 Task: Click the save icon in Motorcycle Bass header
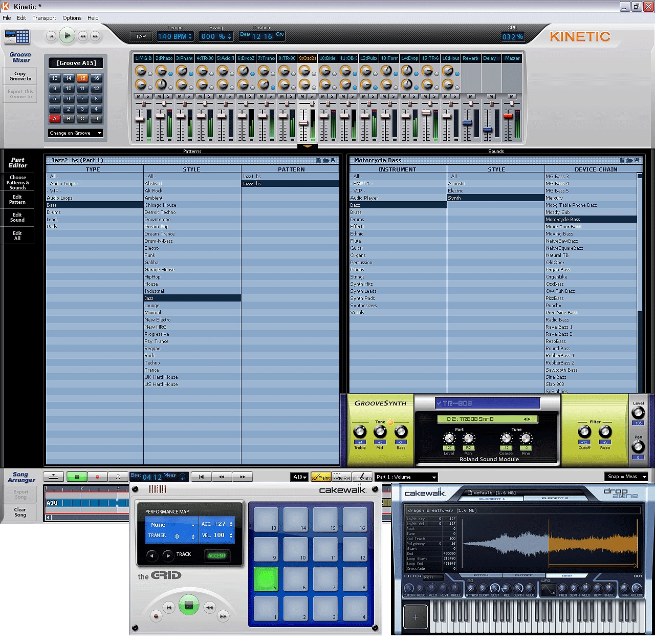pyautogui.click(x=637, y=160)
